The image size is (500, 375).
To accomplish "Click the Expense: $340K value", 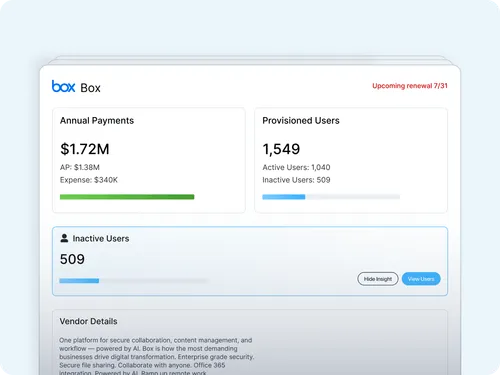I will pos(89,180).
